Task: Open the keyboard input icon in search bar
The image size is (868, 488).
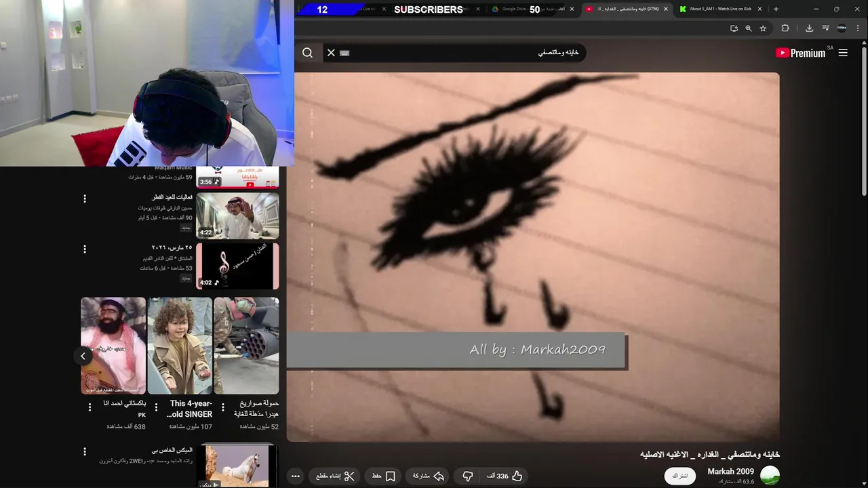Action: point(344,53)
